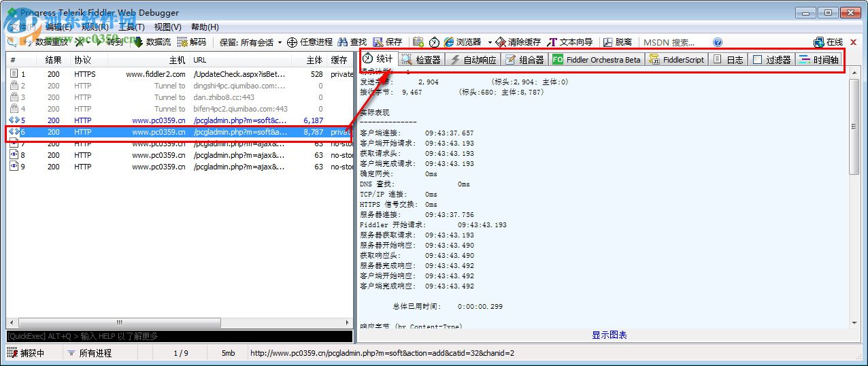Image resolution: width=868 pixels, height=366 pixels.
Task: Click the 转到 (Go) toolbar button
Action: click(x=110, y=42)
